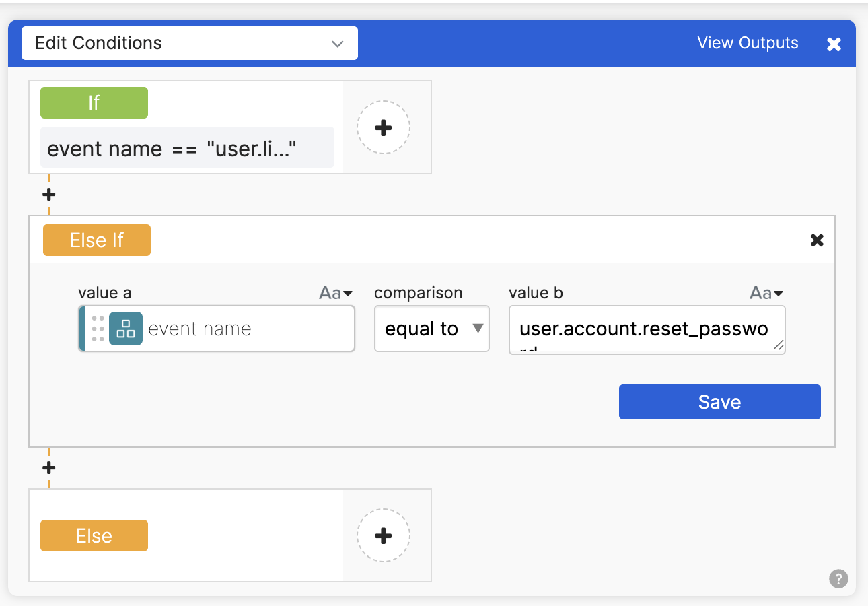The image size is (868, 606).
Task: Save the Else If condition
Action: pos(719,402)
